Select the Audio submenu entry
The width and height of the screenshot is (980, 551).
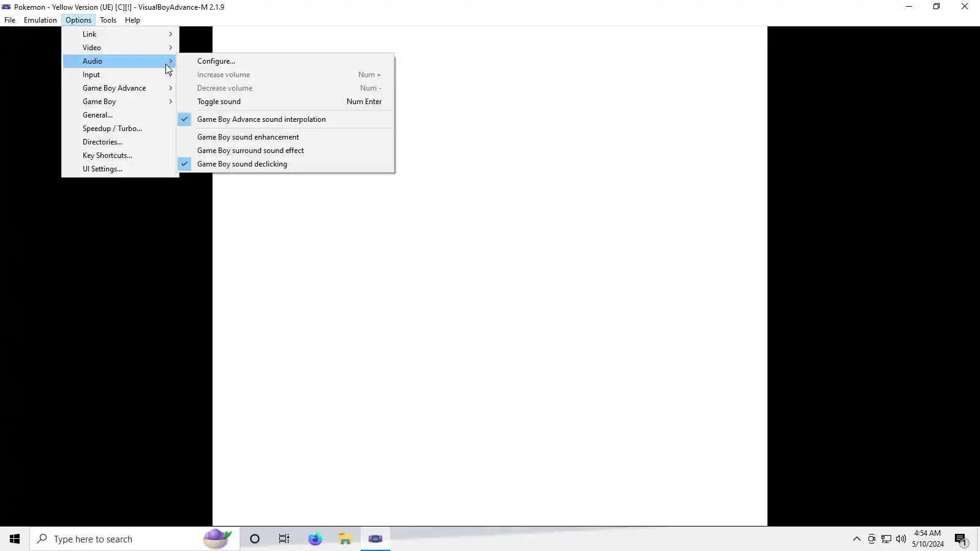[120, 61]
